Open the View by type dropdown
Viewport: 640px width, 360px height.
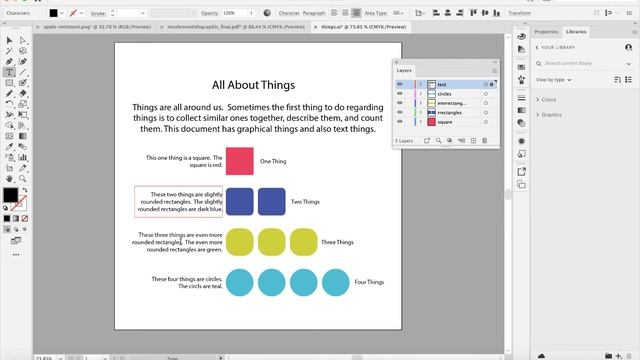pos(553,80)
